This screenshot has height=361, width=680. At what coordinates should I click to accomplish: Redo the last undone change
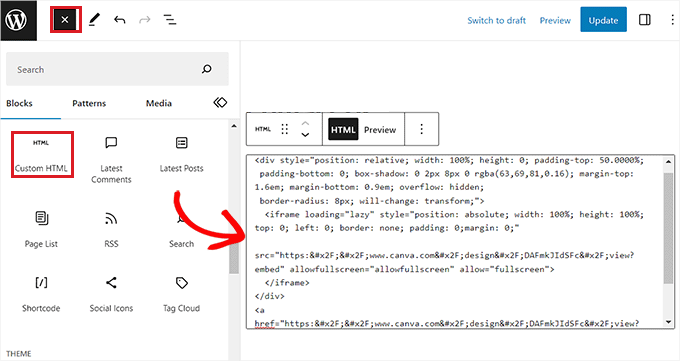point(144,20)
